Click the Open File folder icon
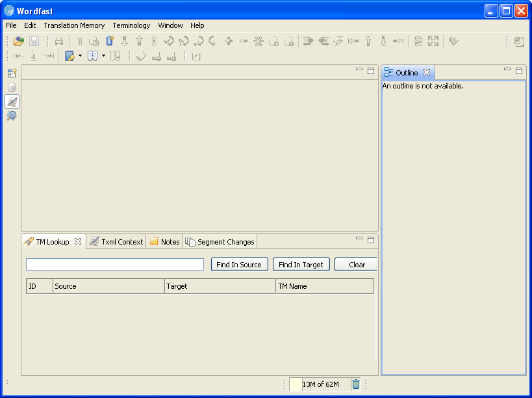The height and width of the screenshot is (398, 532). pos(19,41)
